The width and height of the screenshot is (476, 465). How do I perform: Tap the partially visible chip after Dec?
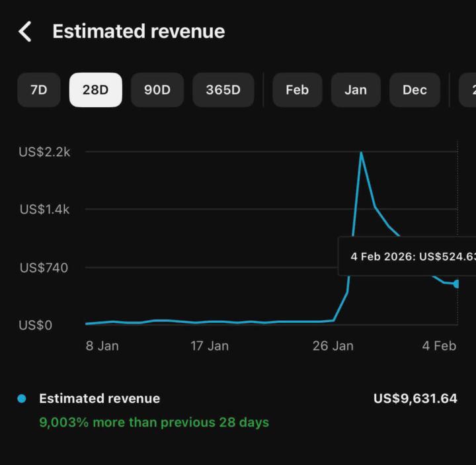click(x=469, y=90)
